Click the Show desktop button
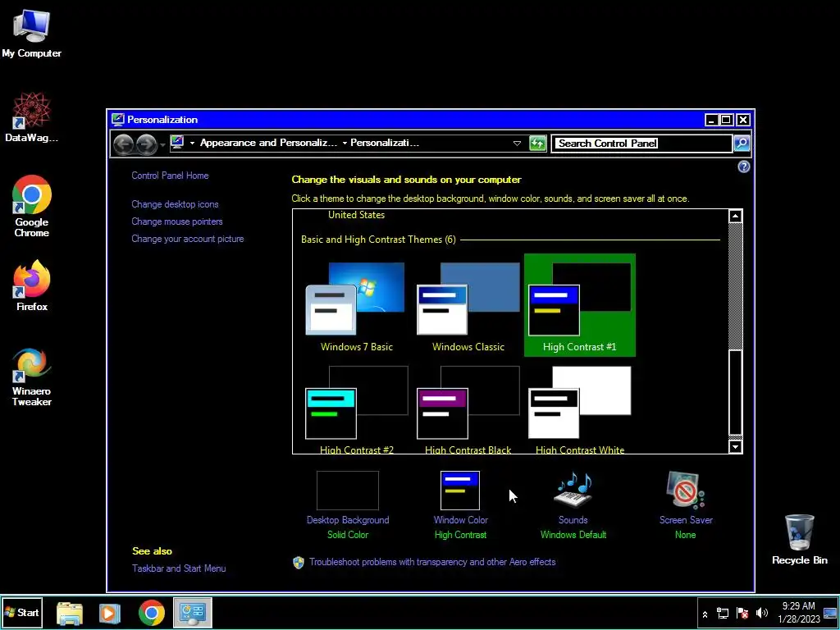The height and width of the screenshot is (630, 840). coord(830,613)
